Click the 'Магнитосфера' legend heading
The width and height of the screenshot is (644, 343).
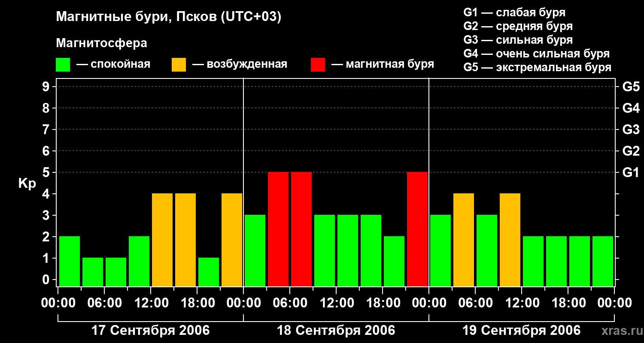tap(101, 43)
